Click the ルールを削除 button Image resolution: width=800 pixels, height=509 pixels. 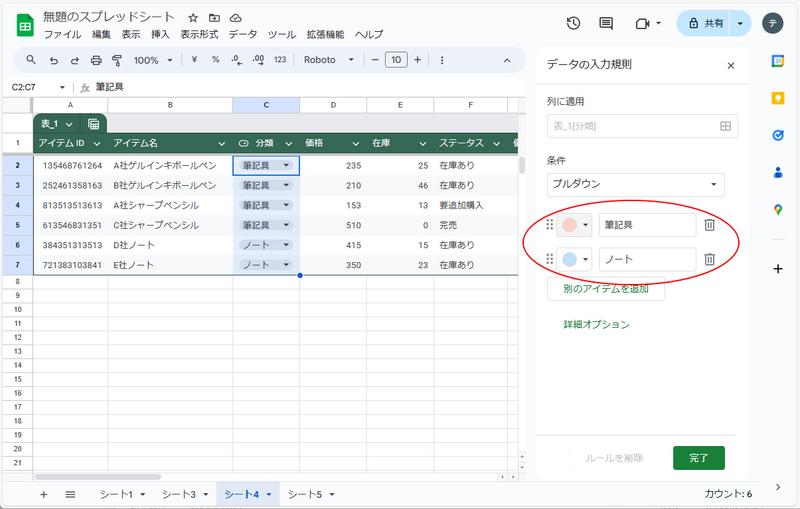(614, 458)
